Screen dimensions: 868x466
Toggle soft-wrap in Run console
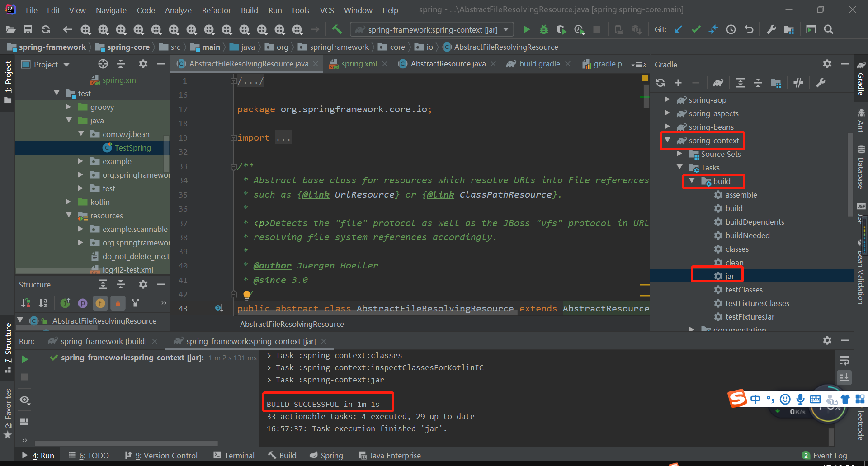coord(844,360)
